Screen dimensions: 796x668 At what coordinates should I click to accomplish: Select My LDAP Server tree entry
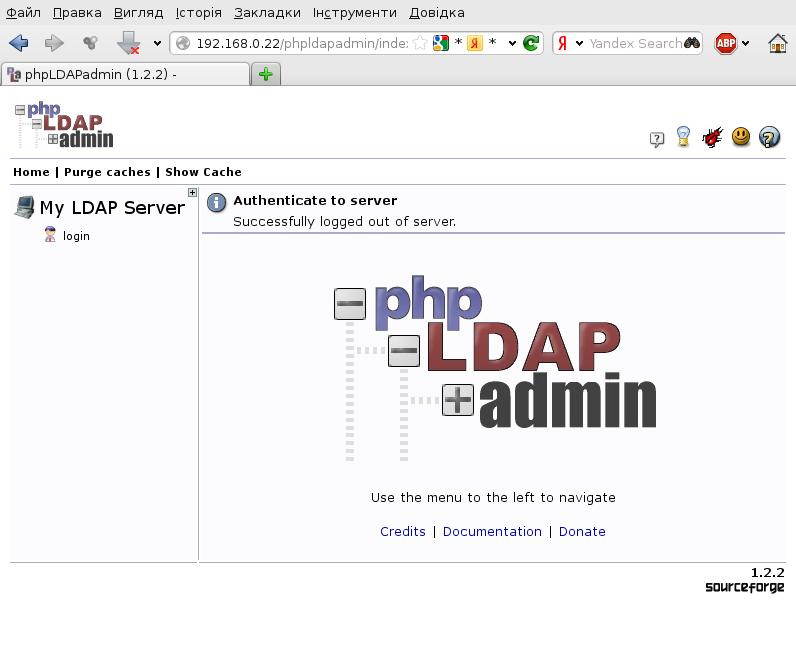pyautogui.click(x=112, y=208)
